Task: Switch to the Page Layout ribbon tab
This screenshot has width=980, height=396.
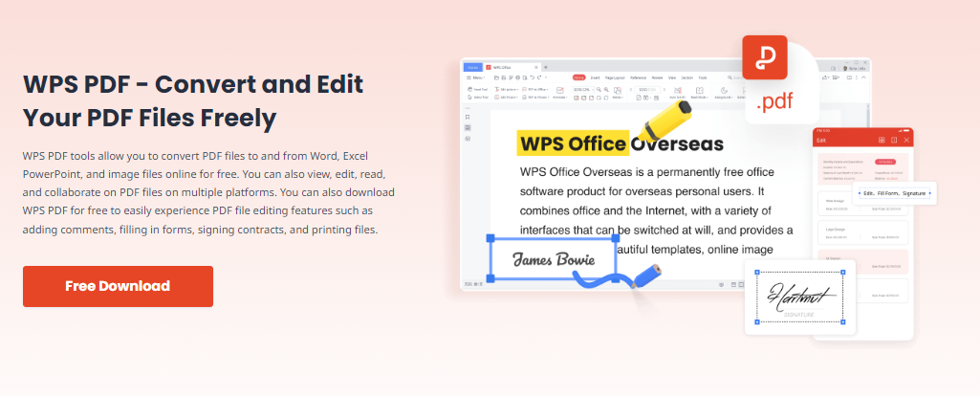Action: tap(614, 77)
